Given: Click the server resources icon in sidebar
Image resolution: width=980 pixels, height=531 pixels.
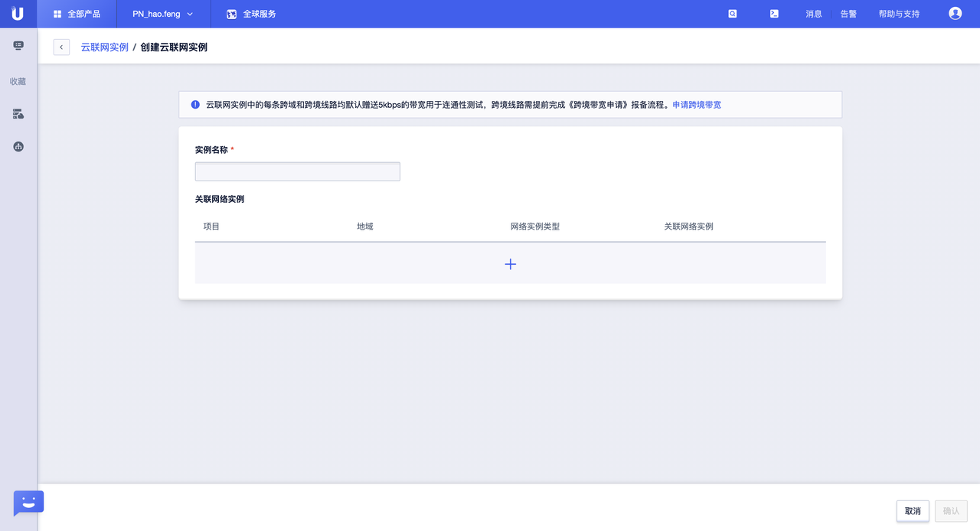Looking at the screenshot, I should pos(17,113).
